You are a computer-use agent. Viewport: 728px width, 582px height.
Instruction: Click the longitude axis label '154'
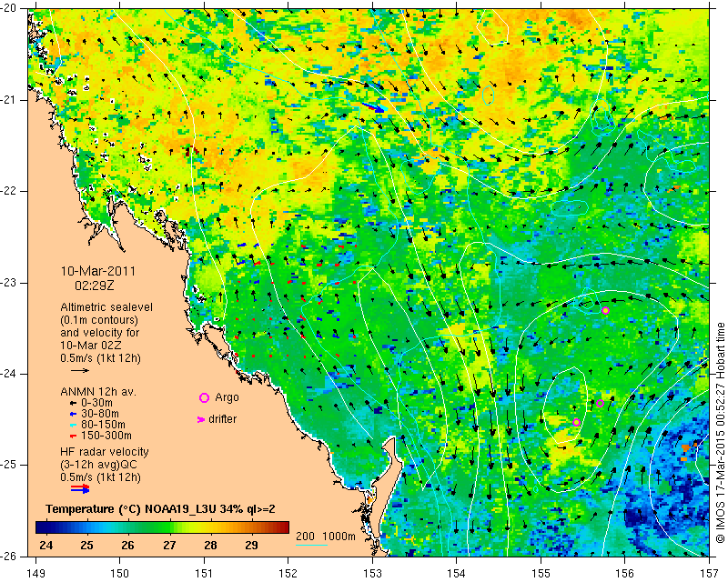coord(457,574)
